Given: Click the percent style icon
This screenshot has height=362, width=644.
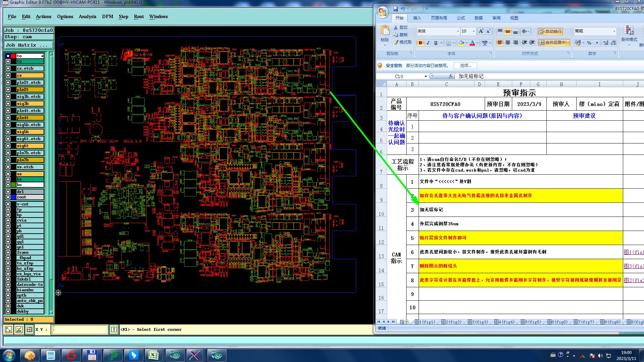Looking at the screenshot, I should pos(589,43).
